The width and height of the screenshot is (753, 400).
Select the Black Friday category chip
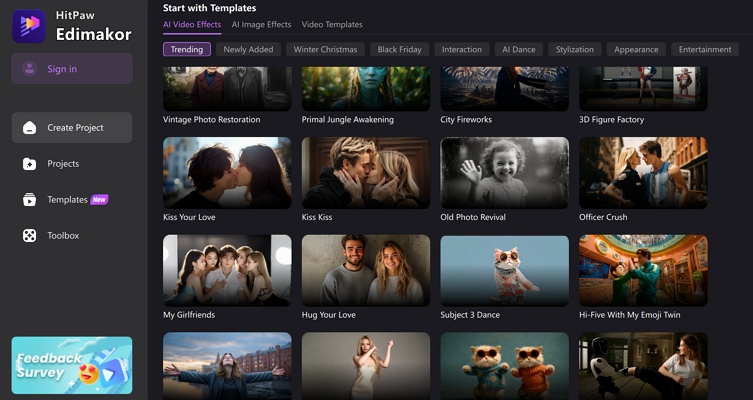pos(400,49)
